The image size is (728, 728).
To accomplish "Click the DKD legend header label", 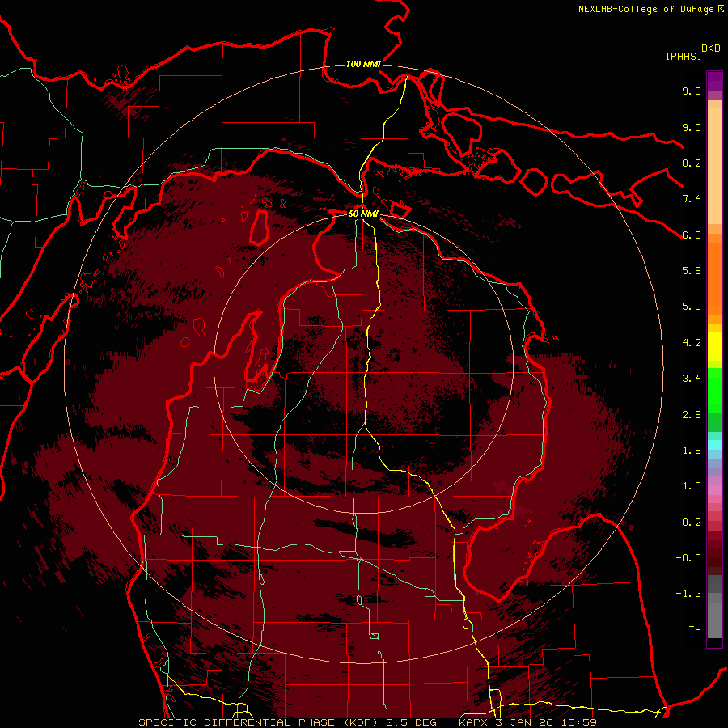I will [x=711, y=49].
